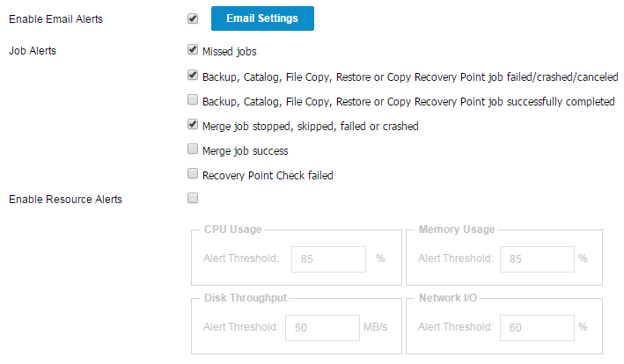This screenshot has width=624, height=364.
Task: Click the Job Alerts text label
Action: click(33, 51)
